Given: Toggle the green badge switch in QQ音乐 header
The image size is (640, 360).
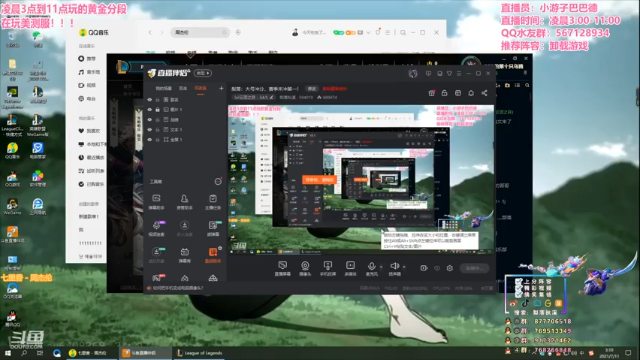Looking at the screenshot, I should click(338, 32).
